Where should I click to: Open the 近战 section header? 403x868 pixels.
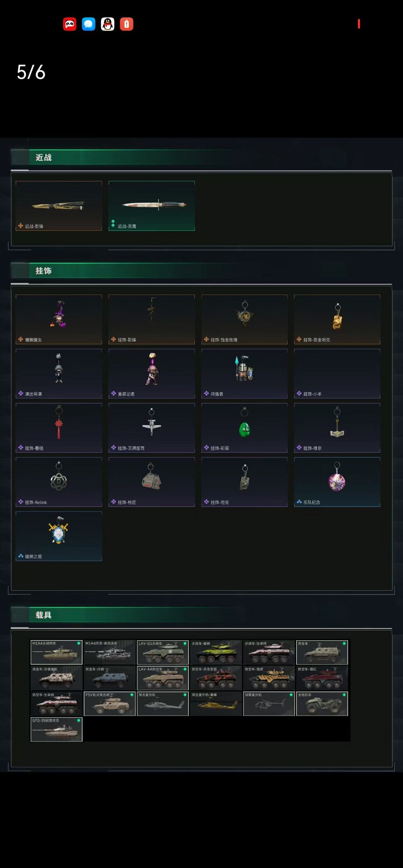coord(44,158)
